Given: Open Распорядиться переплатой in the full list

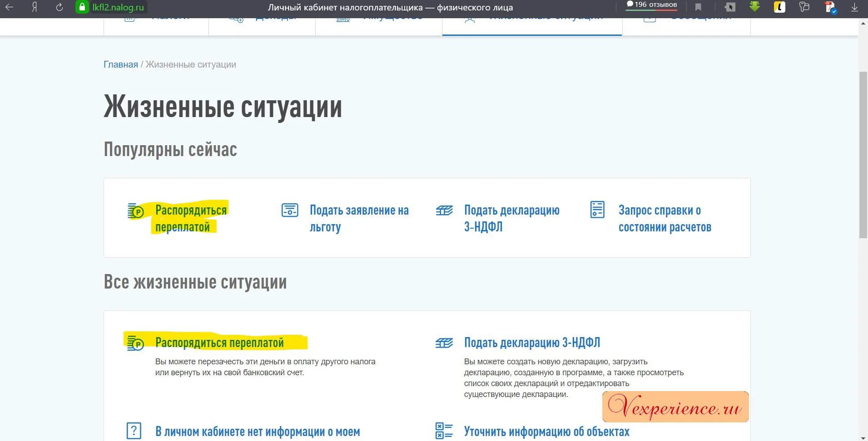Looking at the screenshot, I should click(x=219, y=343).
